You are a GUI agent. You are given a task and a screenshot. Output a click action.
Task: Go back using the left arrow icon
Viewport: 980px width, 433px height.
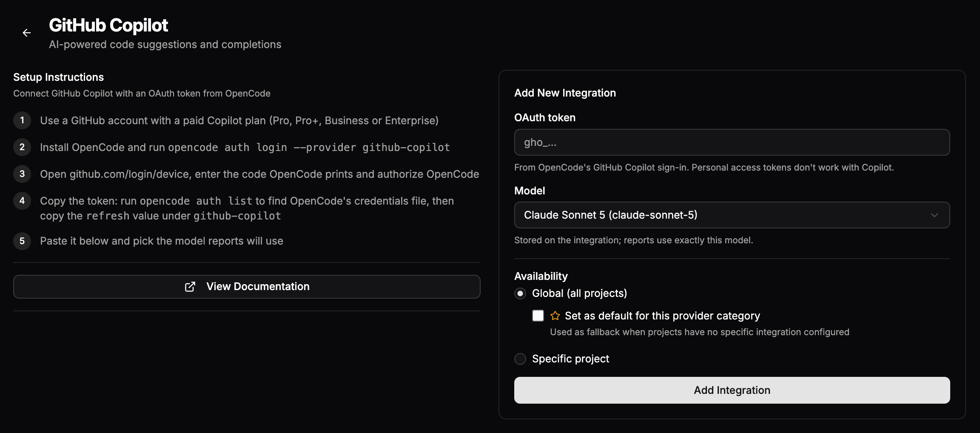26,33
